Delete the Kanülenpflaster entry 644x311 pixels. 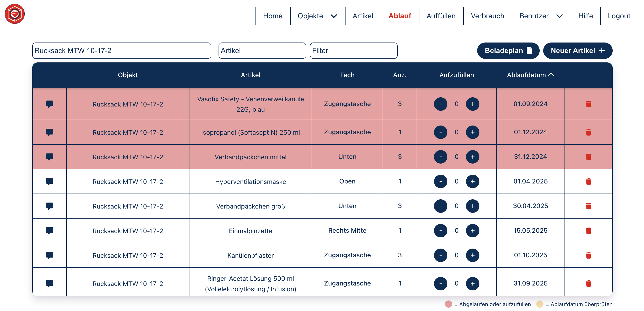point(588,255)
